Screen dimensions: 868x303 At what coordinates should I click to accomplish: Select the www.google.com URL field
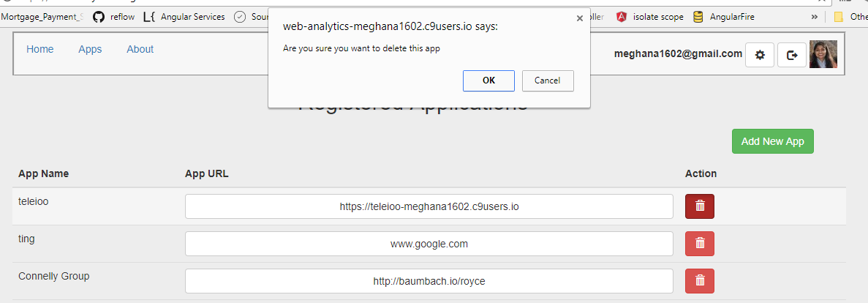tap(429, 244)
